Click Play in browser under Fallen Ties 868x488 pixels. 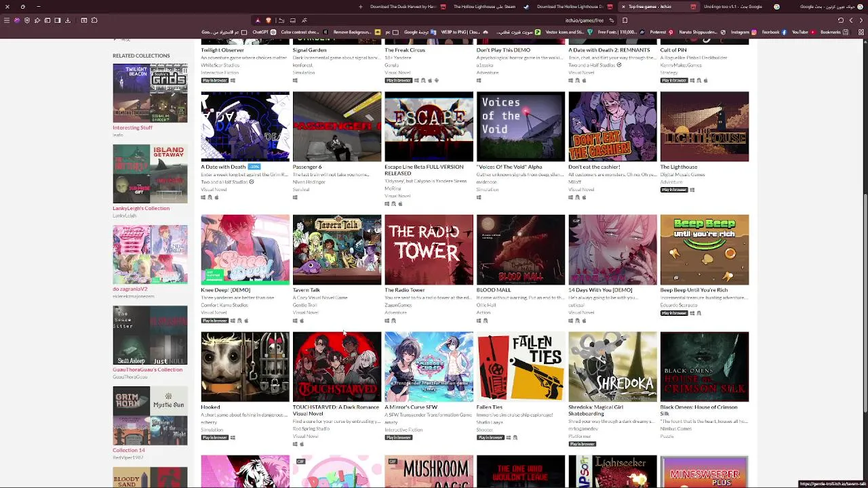490,438
